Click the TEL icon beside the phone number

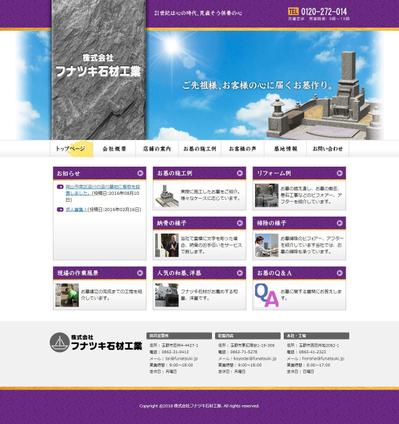(x=293, y=11)
